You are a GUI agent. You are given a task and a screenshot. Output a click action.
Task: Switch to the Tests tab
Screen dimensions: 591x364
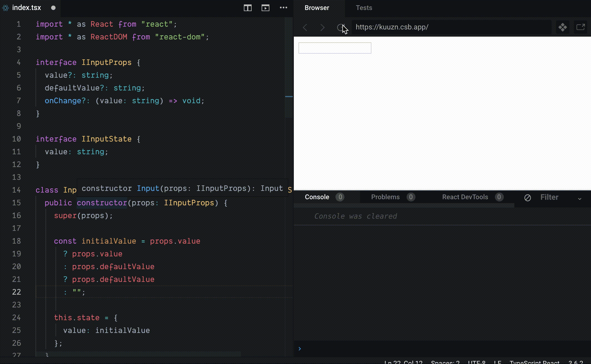click(x=364, y=8)
